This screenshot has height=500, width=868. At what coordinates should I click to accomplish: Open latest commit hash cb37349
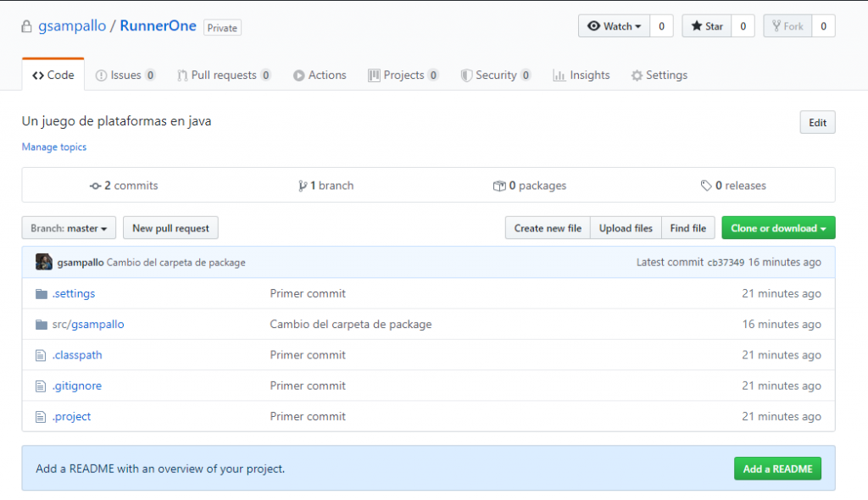click(x=726, y=263)
